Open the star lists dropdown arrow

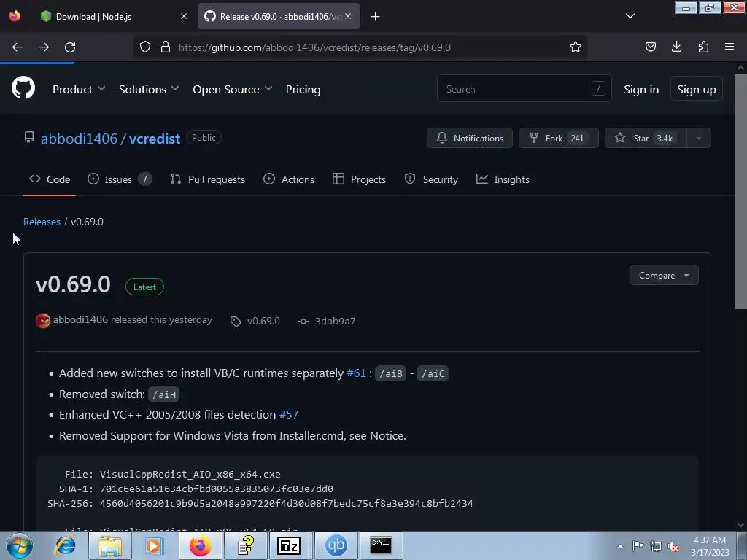[x=699, y=138]
